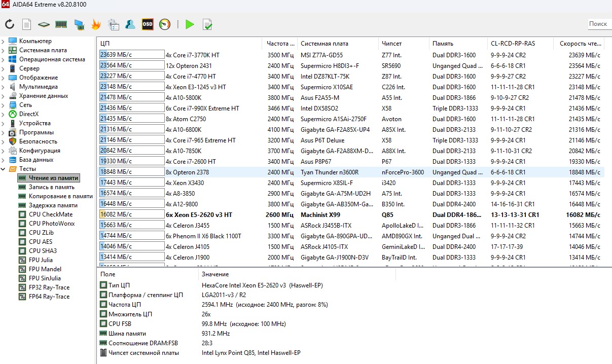
Task: Select the CPU CheckMate test
Action: tap(51, 214)
